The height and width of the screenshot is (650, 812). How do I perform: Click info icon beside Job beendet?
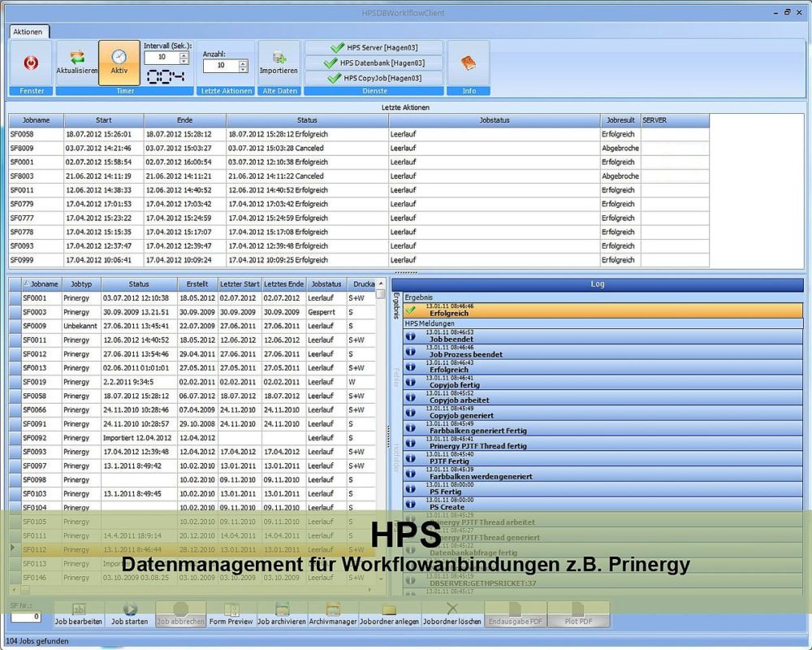411,336
